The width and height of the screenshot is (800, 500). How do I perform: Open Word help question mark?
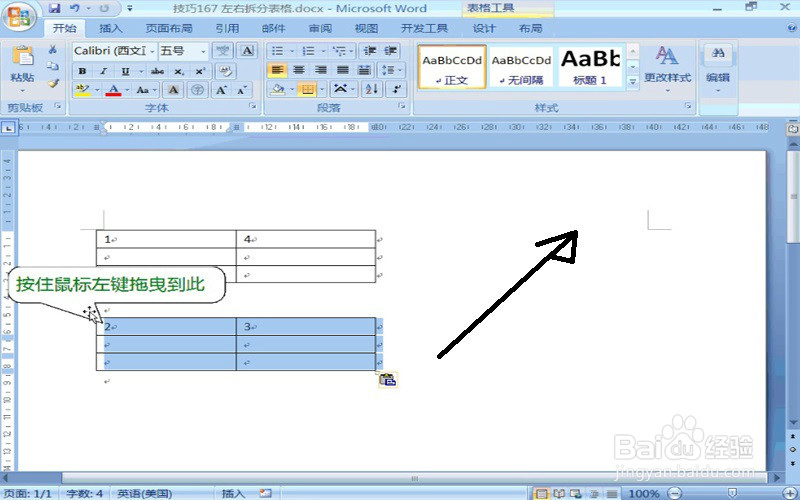tap(792, 28)
